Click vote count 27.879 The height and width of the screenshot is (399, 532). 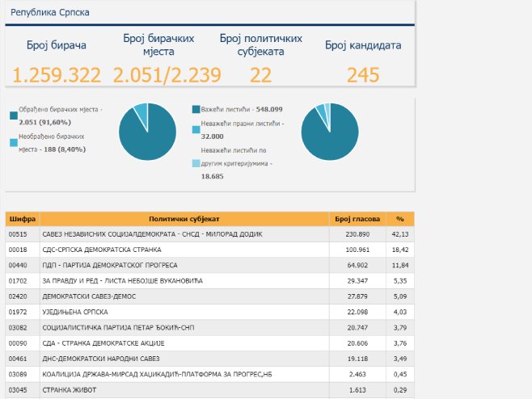click(357, 296)
